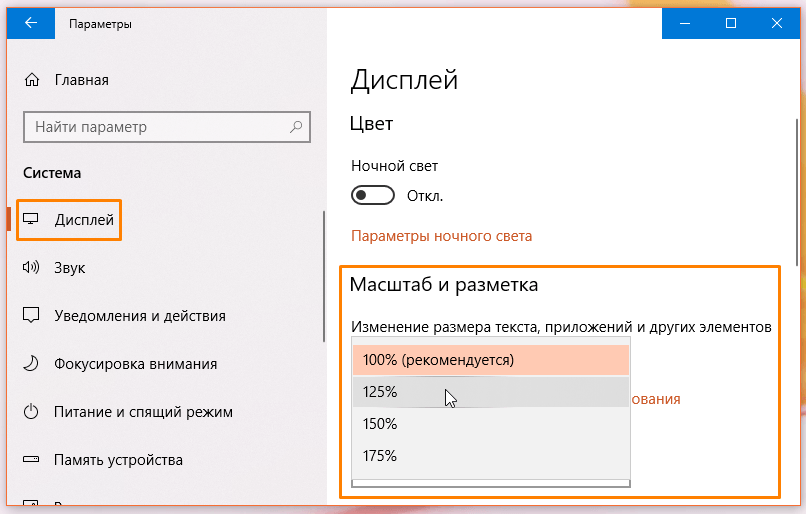Open Параметры ночного света link
The height and width of the screenshot is (514, 806).
tap(441, 236)
